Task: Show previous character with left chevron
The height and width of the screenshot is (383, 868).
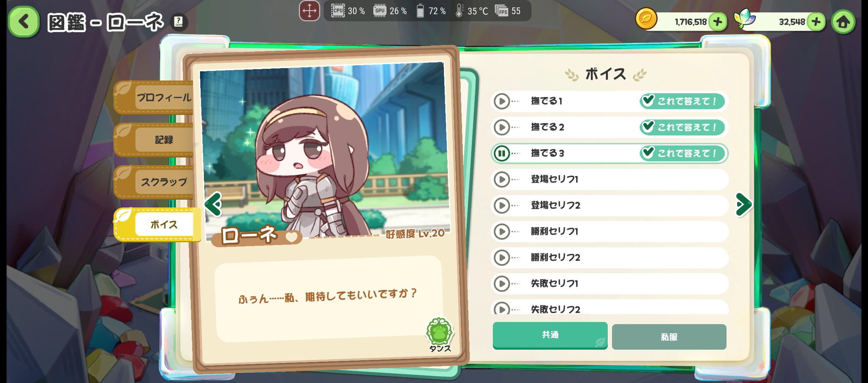Action: [213, 204]
